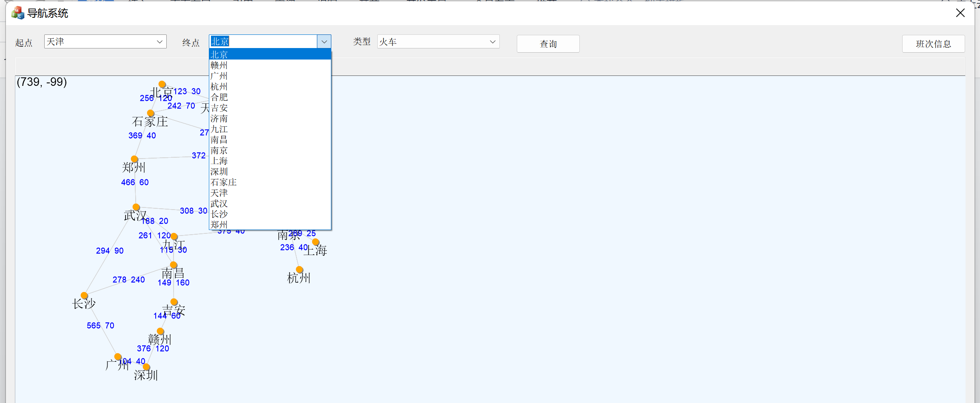Select 赣州 in the 终点 list
980x403 pixels.
270,65
